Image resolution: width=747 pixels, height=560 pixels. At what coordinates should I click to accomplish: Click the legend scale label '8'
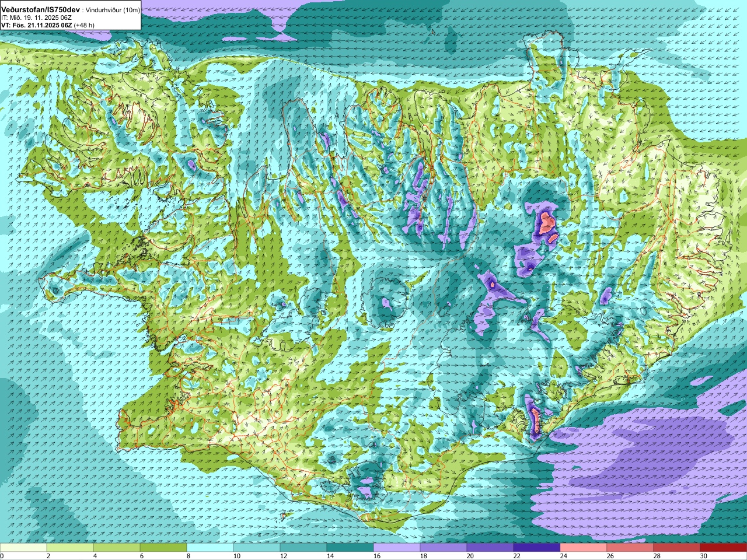(x=189, y=556)
